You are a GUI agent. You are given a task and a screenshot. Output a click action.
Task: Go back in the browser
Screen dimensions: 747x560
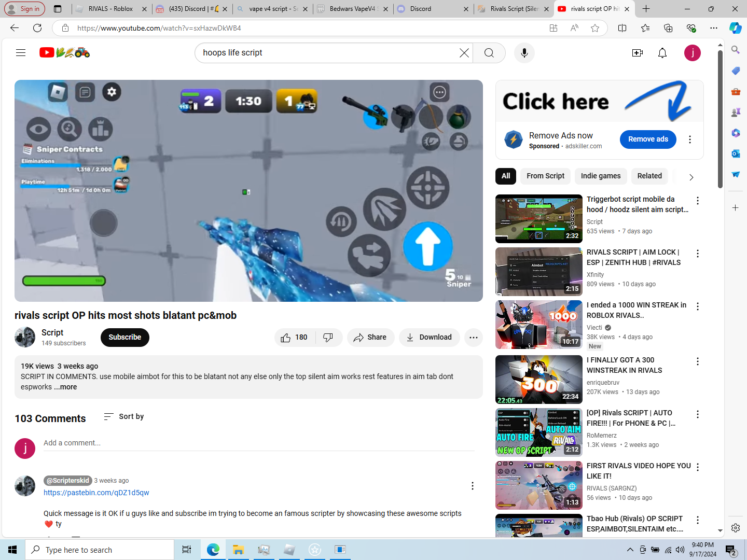pos(15,28)
